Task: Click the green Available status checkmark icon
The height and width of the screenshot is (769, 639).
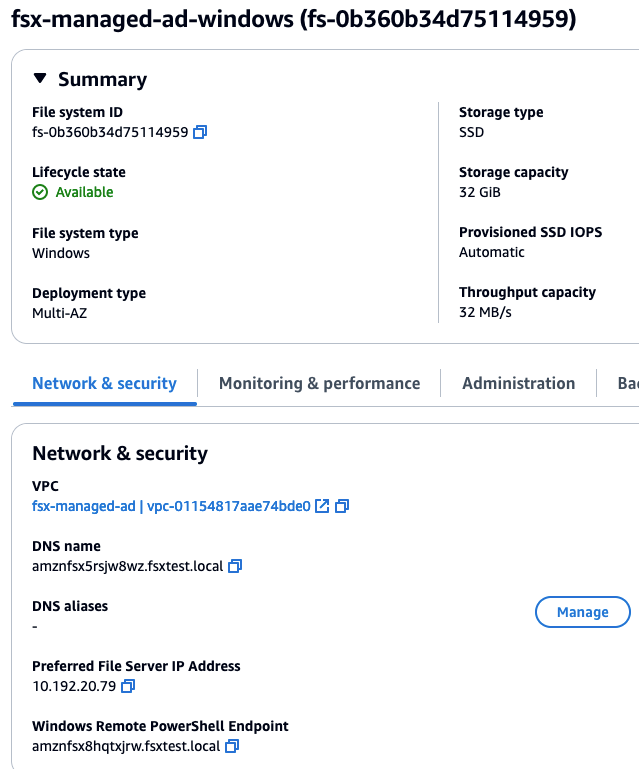Action: pos(40,192)
